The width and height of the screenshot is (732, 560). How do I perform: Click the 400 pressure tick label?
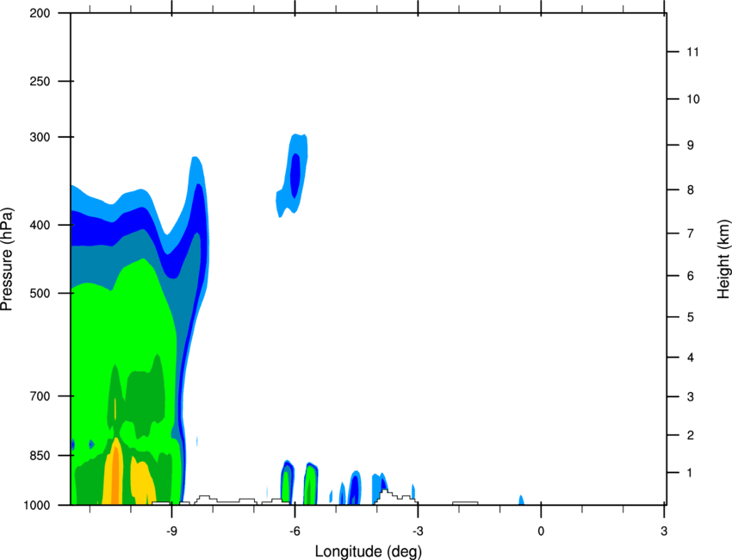tap(40, 225)
